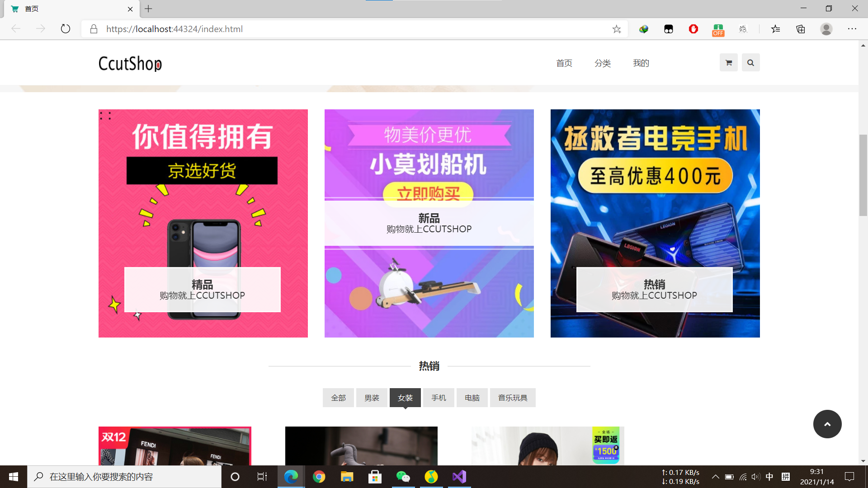Image resolution: width=868 pixels, height=488 pixels.
Task: Click the CcutShop logo link
Action: pyautogui.click(x=130, y=64)
